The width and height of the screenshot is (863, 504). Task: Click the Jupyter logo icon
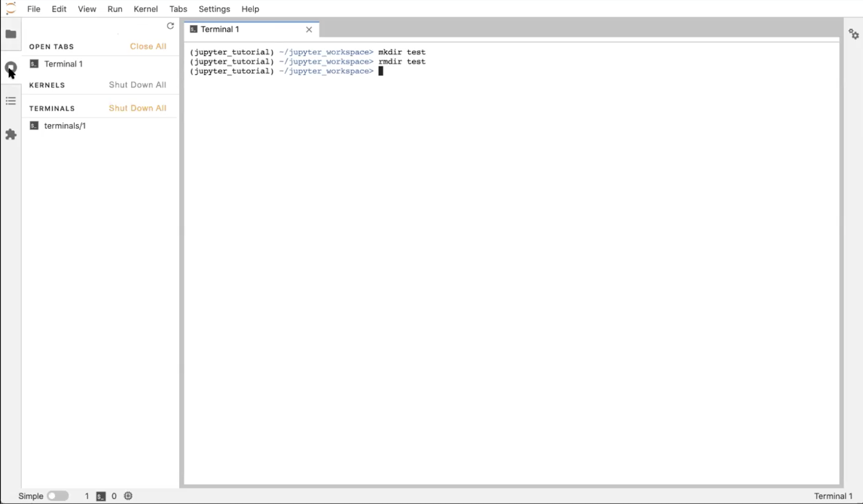click(x=11, y=8)
